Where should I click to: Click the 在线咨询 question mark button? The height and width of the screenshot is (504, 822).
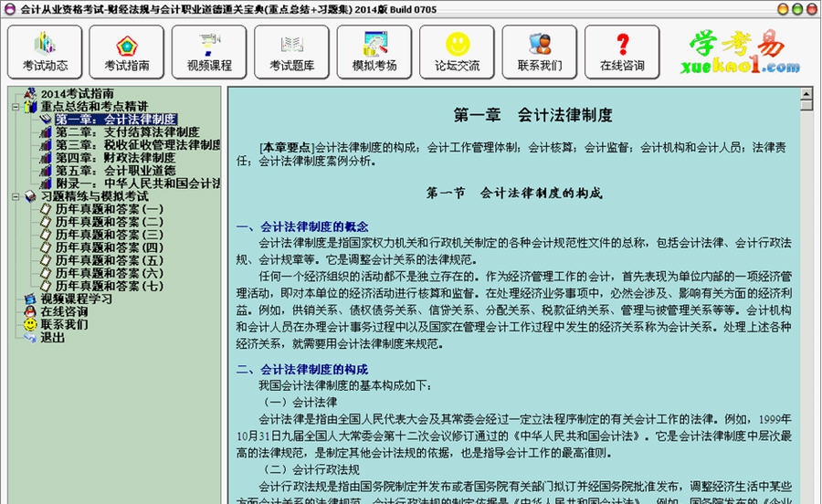point(622,52)
